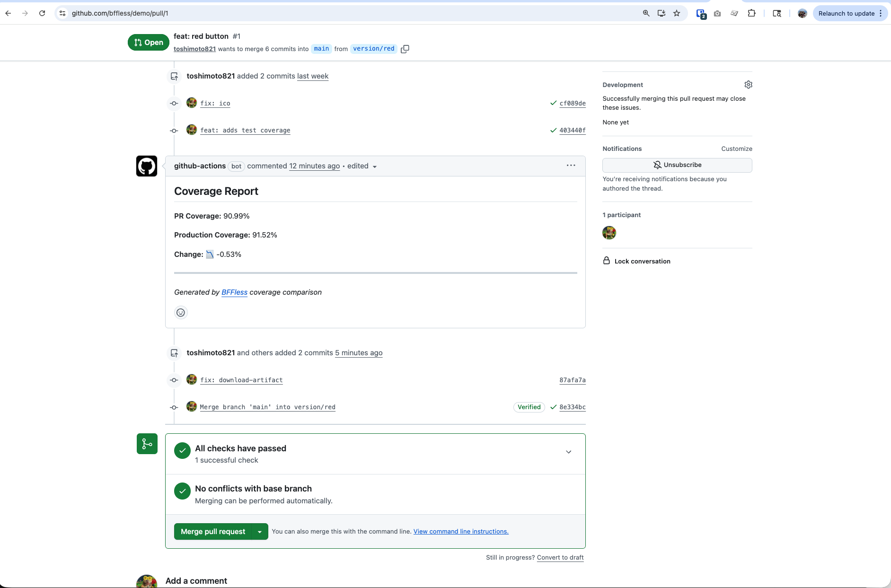Click the green check beside commit cf089de

[x=553, y=103]
